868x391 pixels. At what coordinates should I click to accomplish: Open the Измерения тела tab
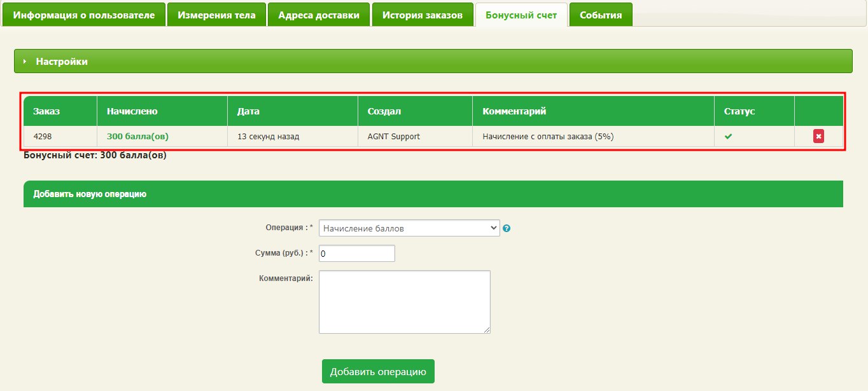point(216,15)
